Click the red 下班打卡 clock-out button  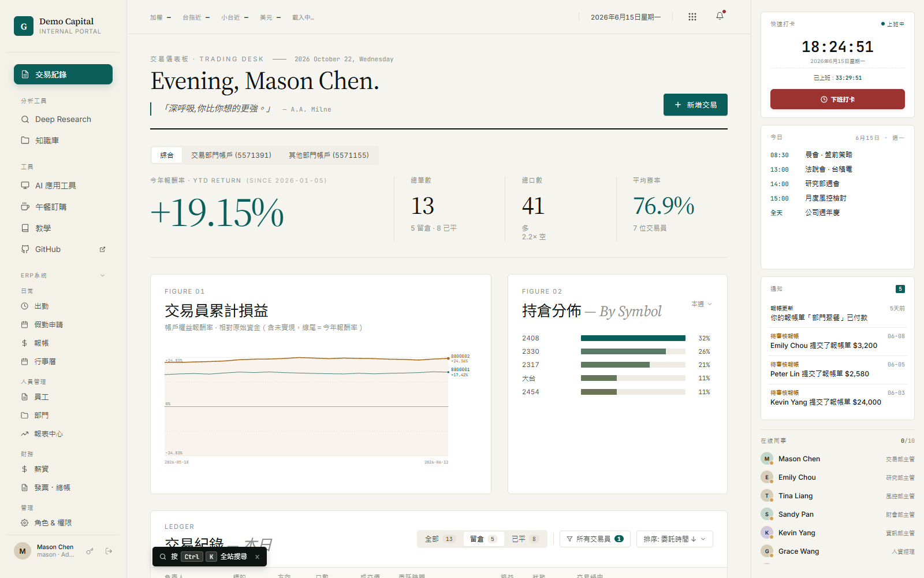[x=837, y=99]
